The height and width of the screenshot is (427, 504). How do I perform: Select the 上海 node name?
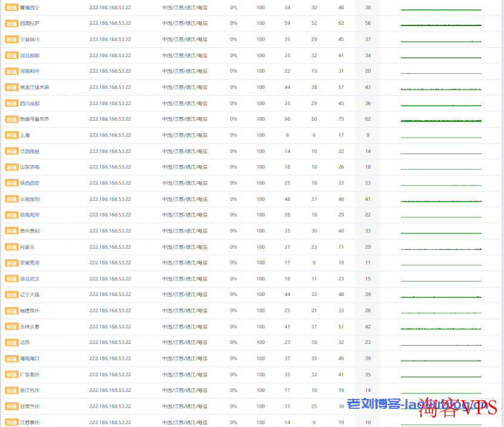25,135
